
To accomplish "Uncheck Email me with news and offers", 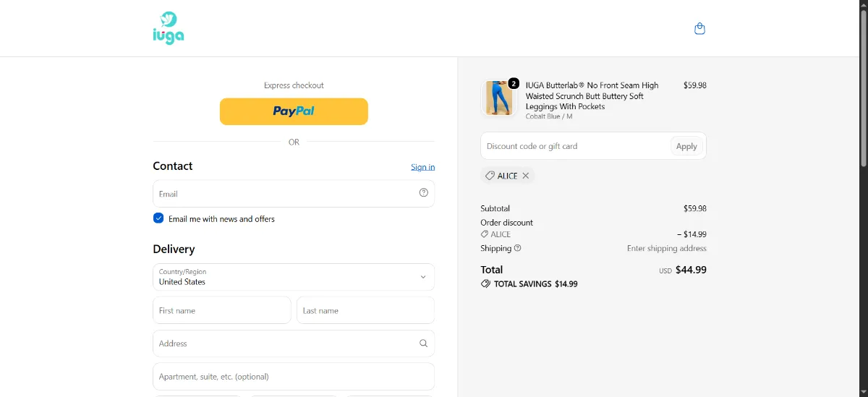I will [x=158, y=218].
